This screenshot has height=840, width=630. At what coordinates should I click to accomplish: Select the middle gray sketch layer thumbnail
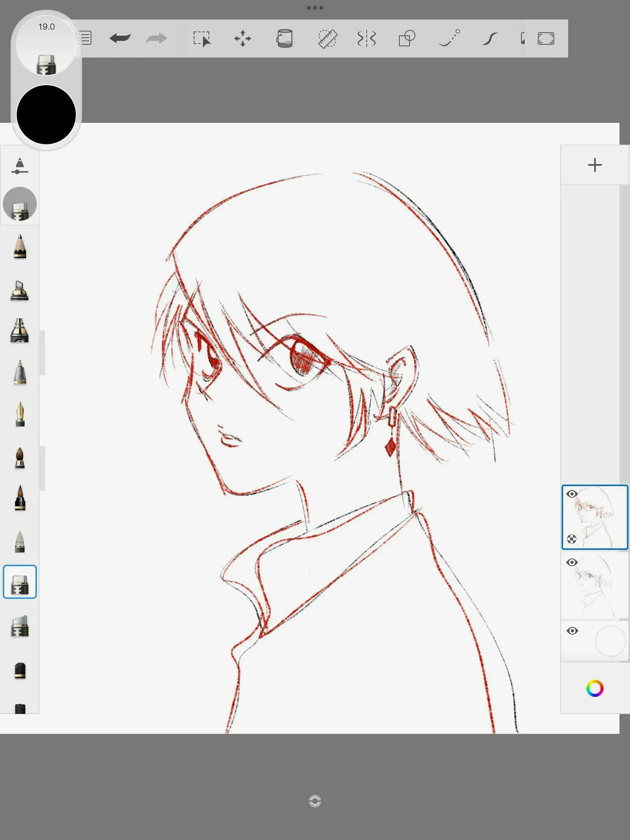point(595,586)
